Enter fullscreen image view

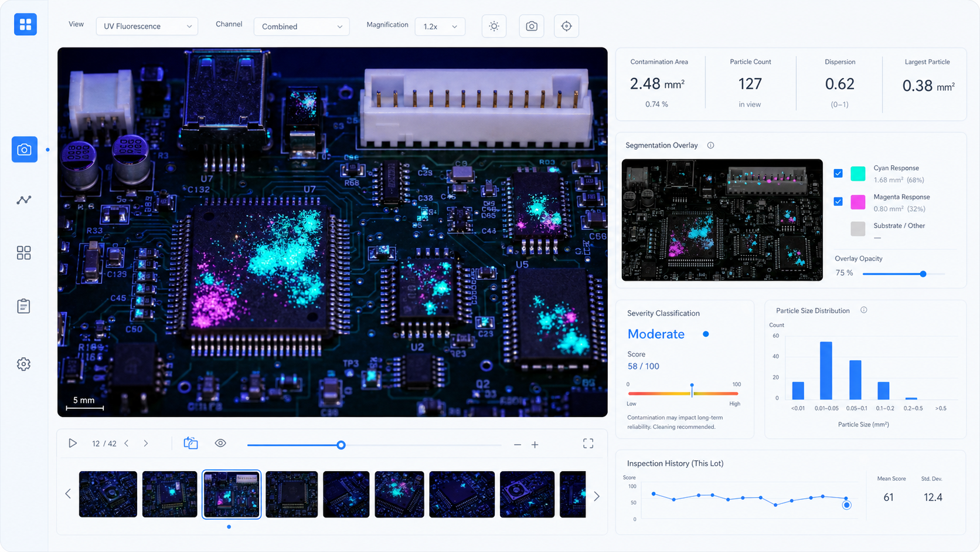(x=588, y=443)
